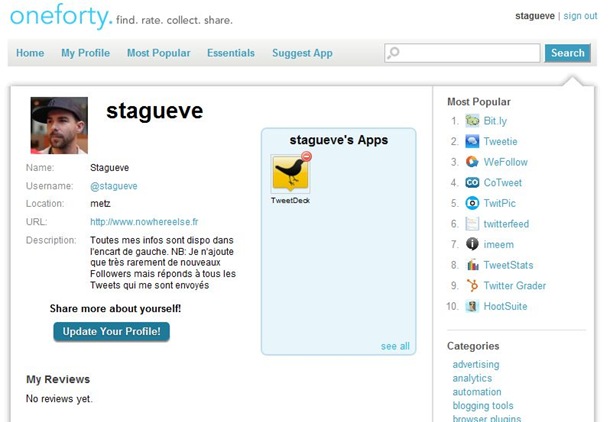The image size is (610, 422).
Task: Click the twitterfeed app icon
Action: click(472, 224)
